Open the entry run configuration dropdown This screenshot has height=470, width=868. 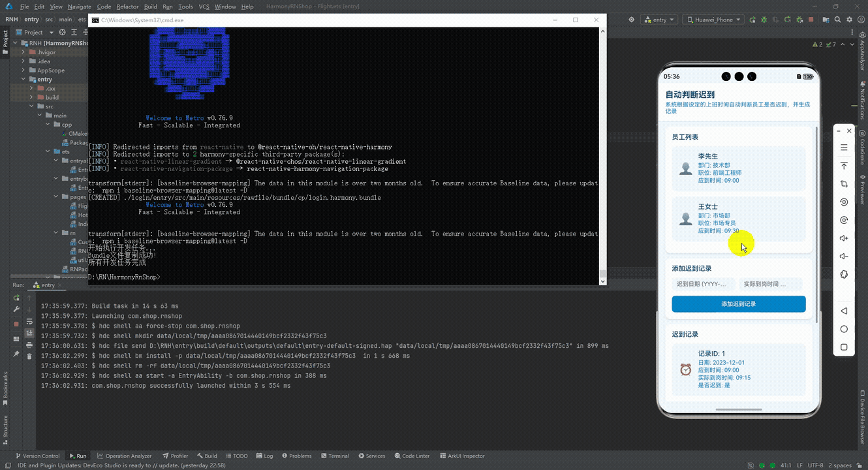click(x=659, y=20)
